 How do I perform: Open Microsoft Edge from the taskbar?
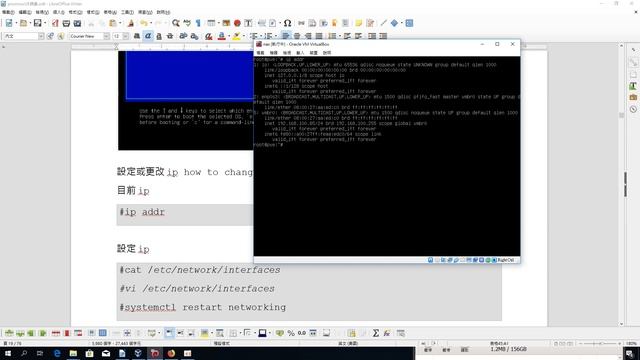click(57, 353)
